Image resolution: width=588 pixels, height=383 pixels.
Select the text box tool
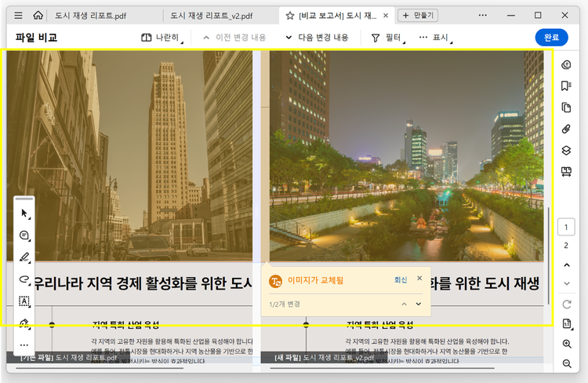(24, 301)
